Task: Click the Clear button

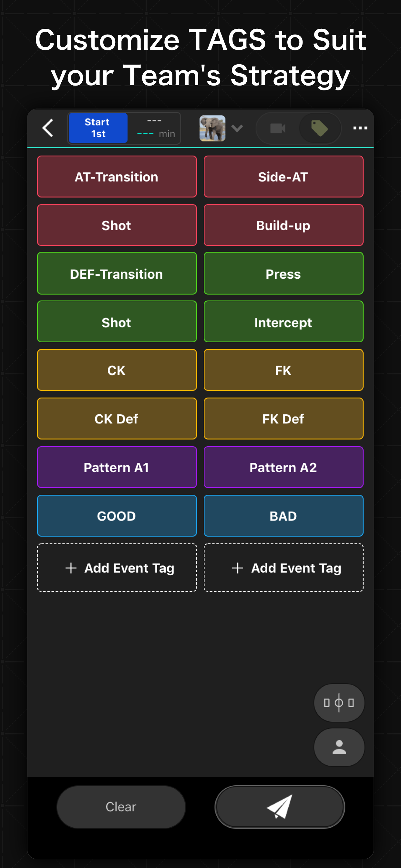Action: 121,807
